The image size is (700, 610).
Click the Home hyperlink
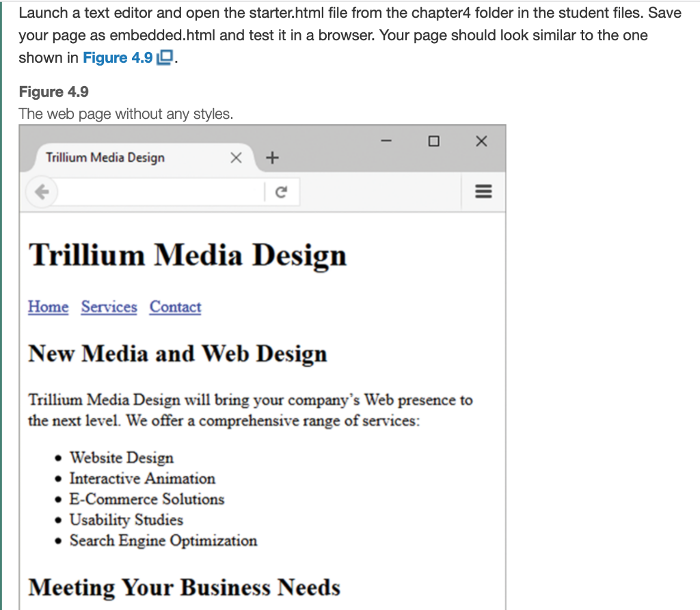coord(48,307)
